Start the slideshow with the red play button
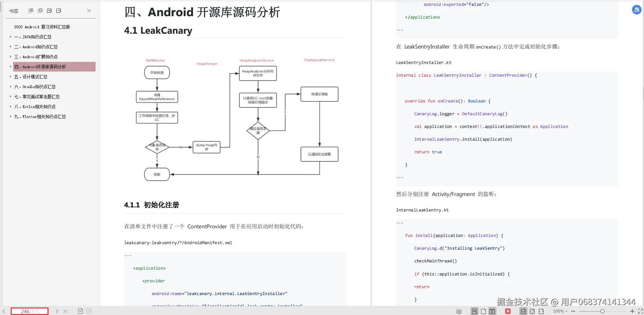 [x=508, y=311]
